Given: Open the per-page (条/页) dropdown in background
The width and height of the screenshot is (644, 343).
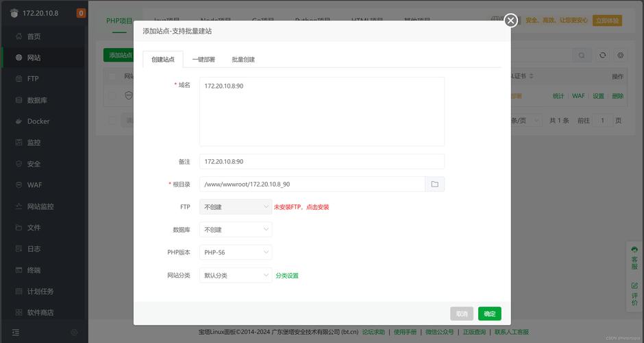Looking at the screenshot, I should pos(525,121).
